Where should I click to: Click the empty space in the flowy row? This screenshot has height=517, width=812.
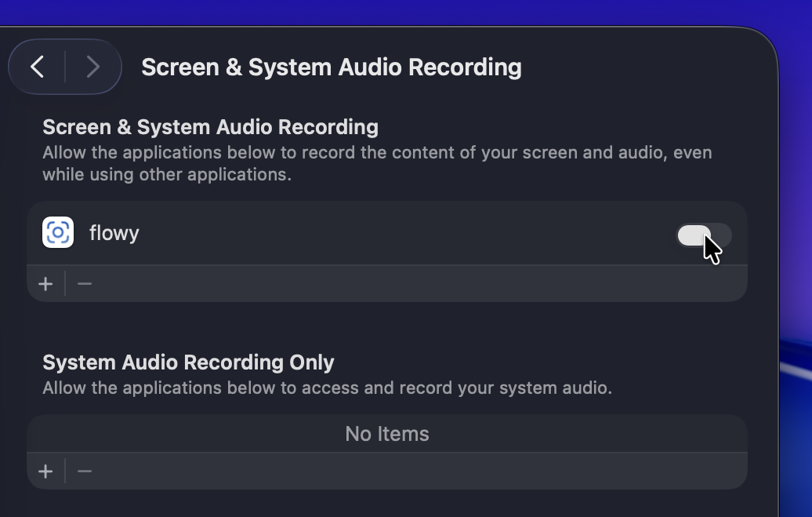pos(408,233)
